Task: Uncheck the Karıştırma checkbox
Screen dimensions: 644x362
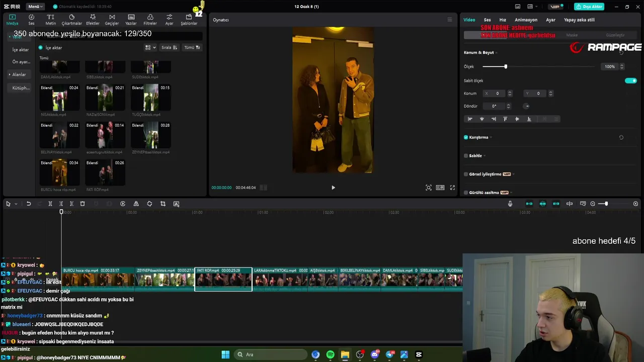Action: point(466,137)
